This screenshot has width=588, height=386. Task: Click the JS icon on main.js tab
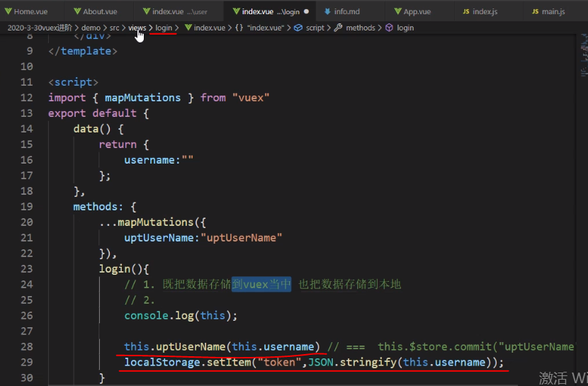(x=535, y=11)
